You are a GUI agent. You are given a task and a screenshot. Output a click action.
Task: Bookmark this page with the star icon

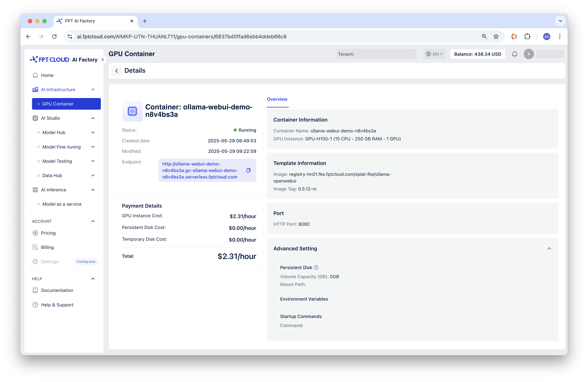point(496,37)
